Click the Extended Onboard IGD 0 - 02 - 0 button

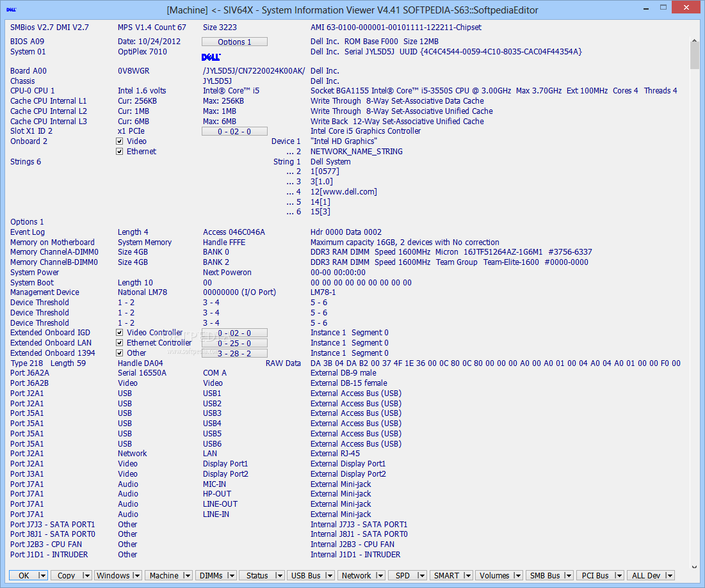[235, 333]
